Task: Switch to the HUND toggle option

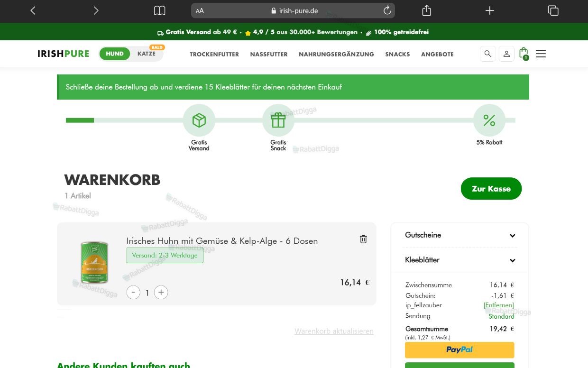Action: click(115, 54)
